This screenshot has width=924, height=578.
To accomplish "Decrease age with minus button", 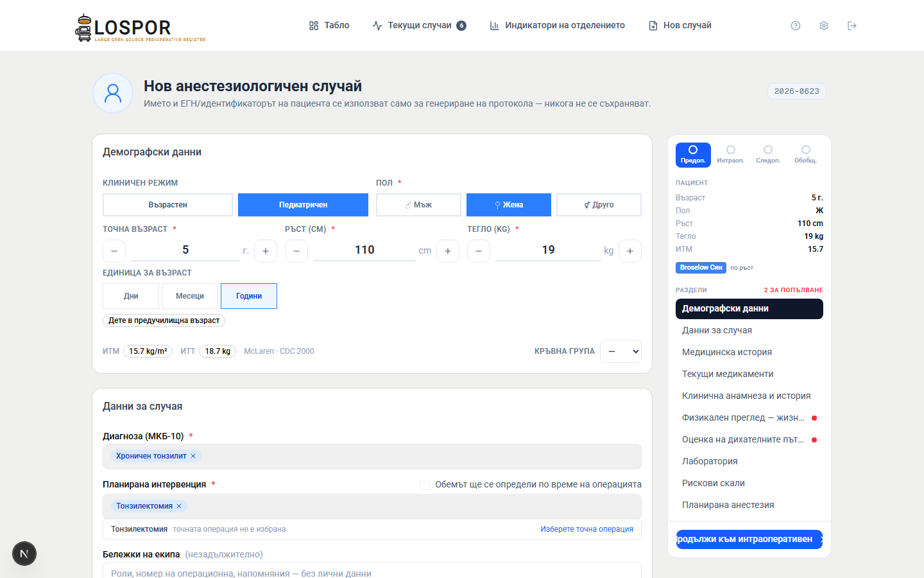I will coord(114,251).
